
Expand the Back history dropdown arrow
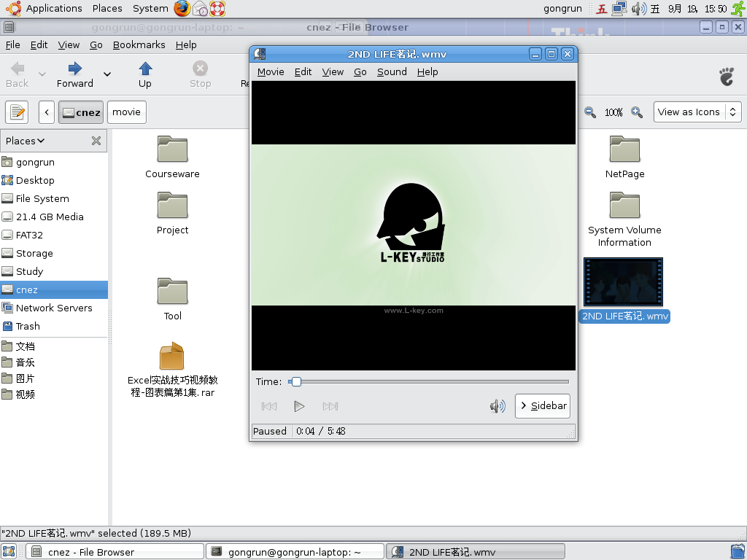click(42, 74)
